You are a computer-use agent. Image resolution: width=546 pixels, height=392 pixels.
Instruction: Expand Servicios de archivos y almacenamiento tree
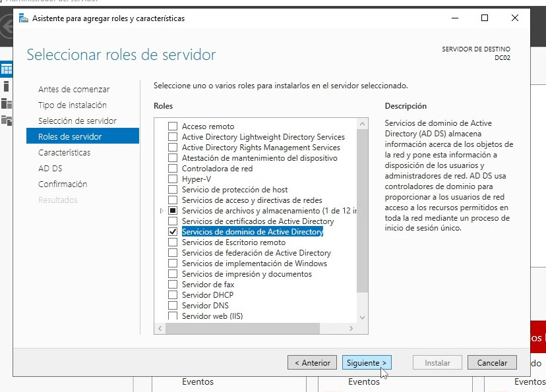(x=162, y=211)
